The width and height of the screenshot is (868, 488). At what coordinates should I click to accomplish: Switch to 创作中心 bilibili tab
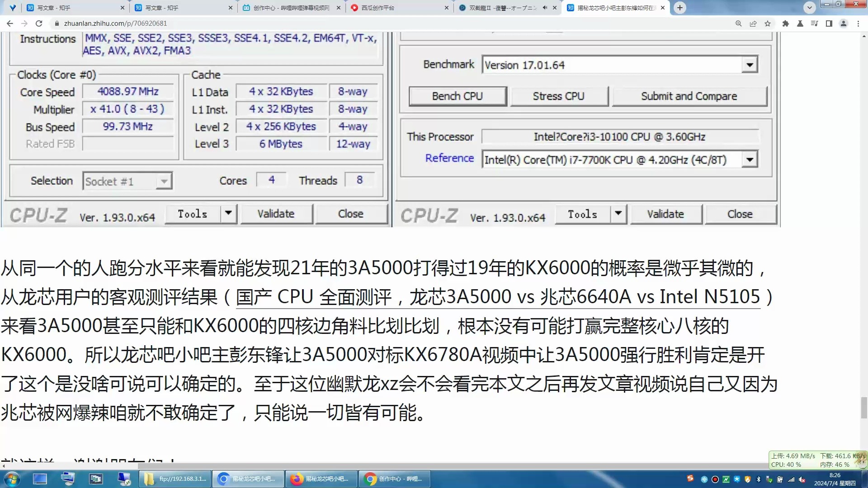click(291, 8)
